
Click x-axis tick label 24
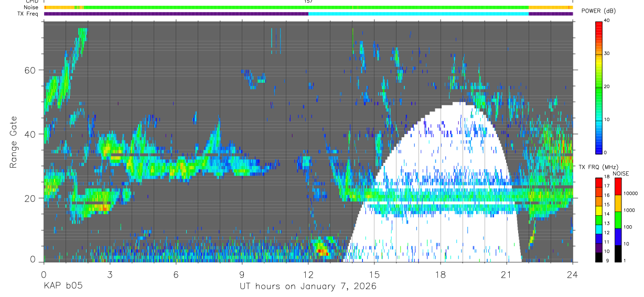(573, 273)
